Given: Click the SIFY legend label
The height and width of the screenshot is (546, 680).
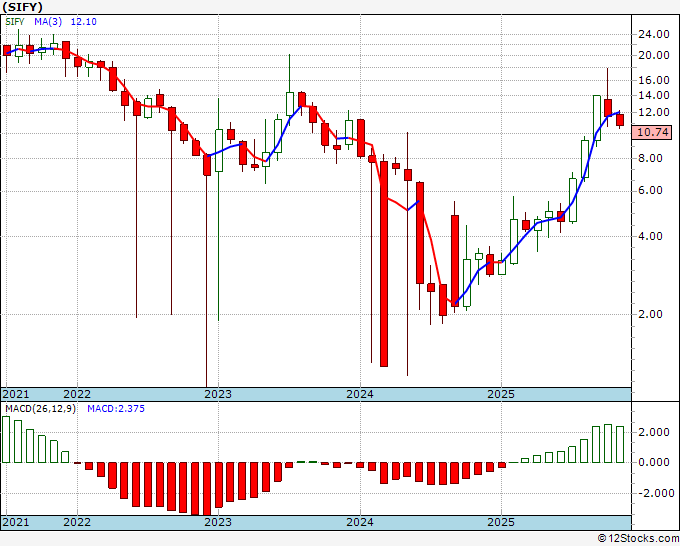Looking at the screenshot, I should coord(15,22).
